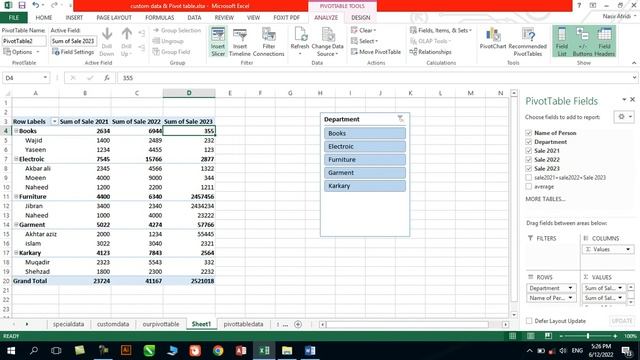This screenshot has width=640, height=360.
Task: Check the average field checkbox
Action: 529,187
